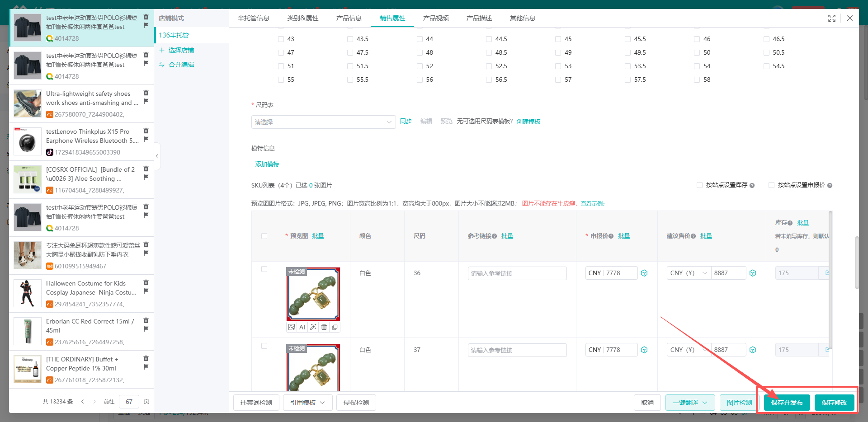Open currency dropdown CNY (¥) in size 36 row

pos(689,273)
